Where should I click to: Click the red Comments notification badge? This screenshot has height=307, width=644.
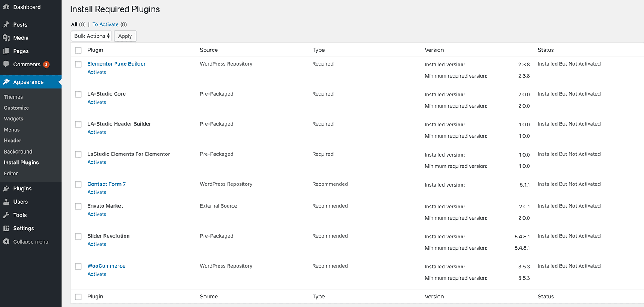(x=46, y=64)
